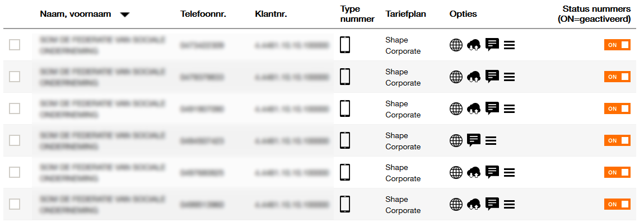
Task: Tick the checkbox of the last row
Action: [x=15, y=204]
